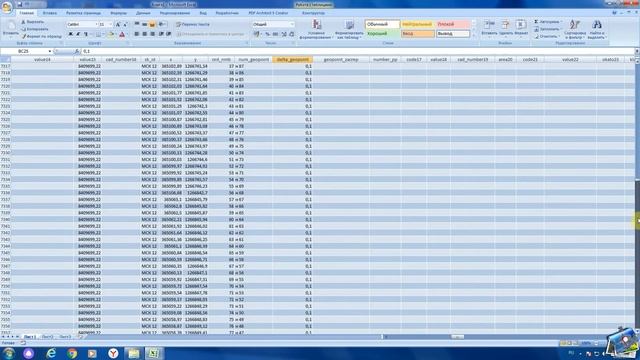
Task: Open the Очистить clear dropdown
Action: (x=546, y=36)
